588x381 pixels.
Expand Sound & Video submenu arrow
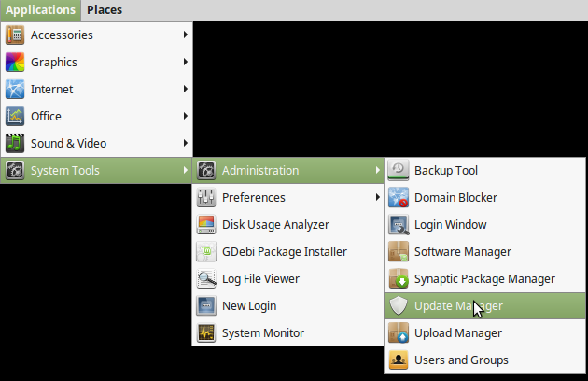(185, 143)
